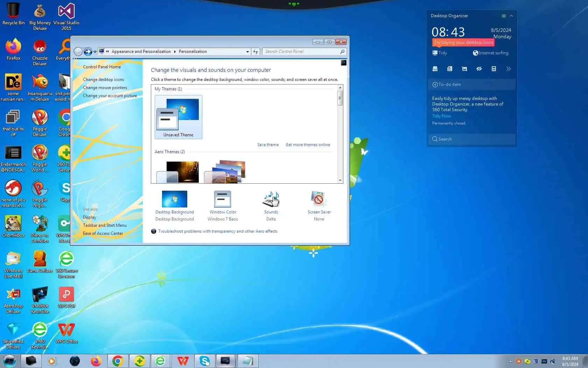This screenshot has width=588, height=368.
Task: Open Desktop Background settings icon
Action: pyautogui.click(x=175, y=199)
